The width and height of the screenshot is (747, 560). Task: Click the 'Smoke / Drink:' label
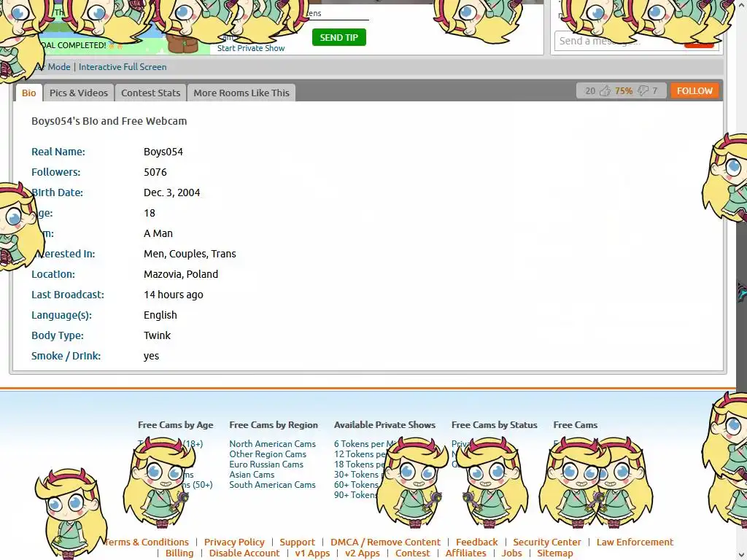(x=66, y=356)
